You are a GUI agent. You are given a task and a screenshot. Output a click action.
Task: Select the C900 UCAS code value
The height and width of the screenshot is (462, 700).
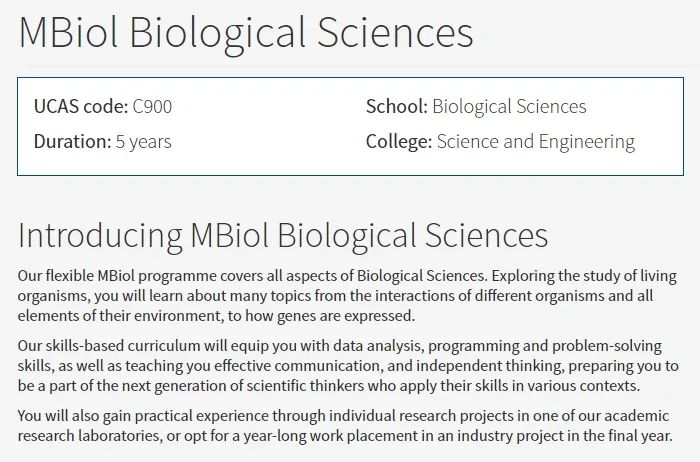[x=152, y=107]
